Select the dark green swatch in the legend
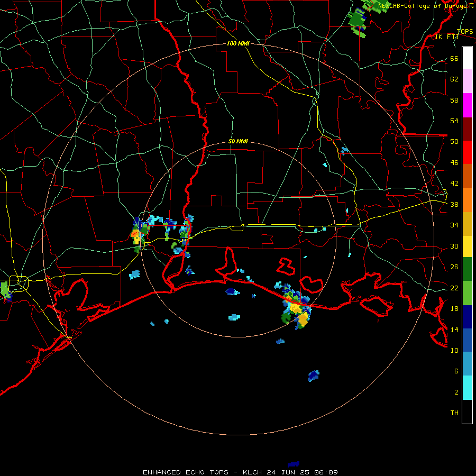This screenshot has width=476, height=476. (x=467, y=269)
